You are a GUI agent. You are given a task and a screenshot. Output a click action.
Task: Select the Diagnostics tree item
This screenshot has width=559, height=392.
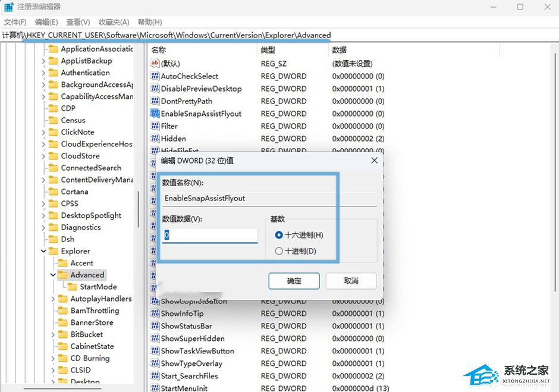tap(80, 227)
